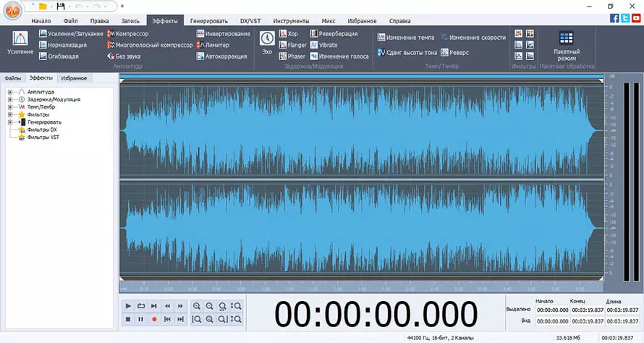The image size is (644, 343).
Task: Start playback with the Play button
Action: [128, 306]
